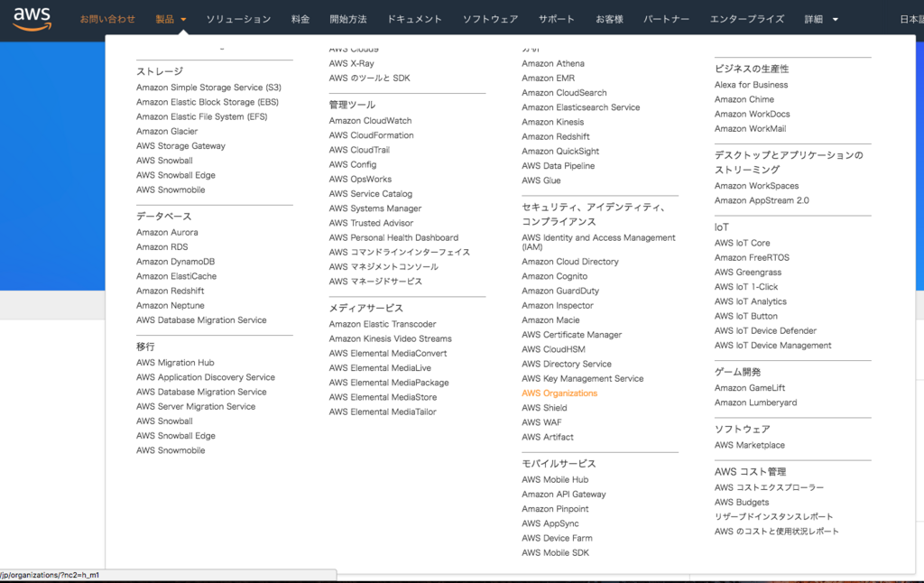Open the お客様 menu item
The width and height of the screenshot is (924, 583).
click(x=609, y=19)
